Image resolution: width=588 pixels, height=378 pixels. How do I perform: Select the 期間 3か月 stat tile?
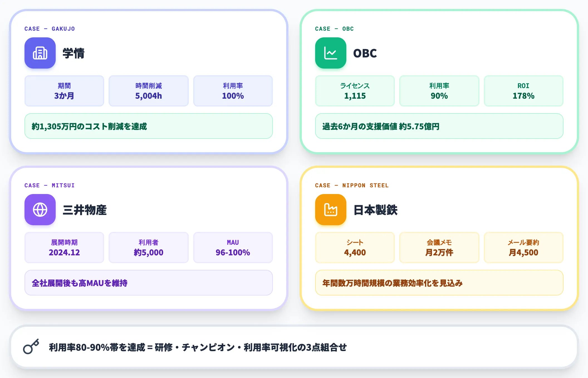(x=64, y=91)
